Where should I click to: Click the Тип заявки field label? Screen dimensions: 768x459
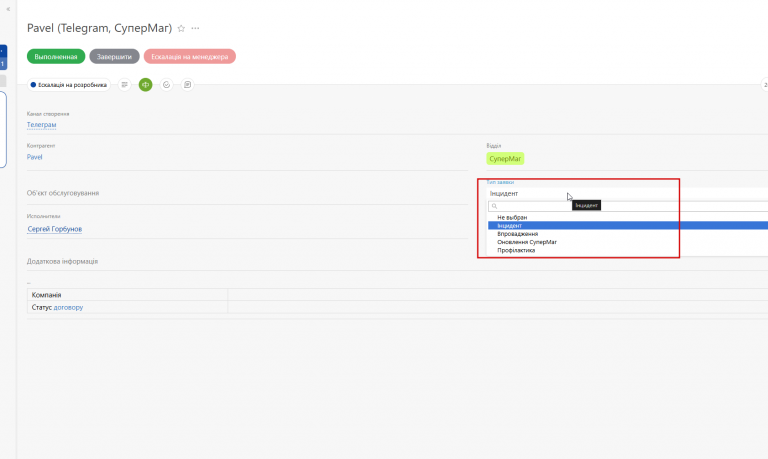(x=500, y=182)
